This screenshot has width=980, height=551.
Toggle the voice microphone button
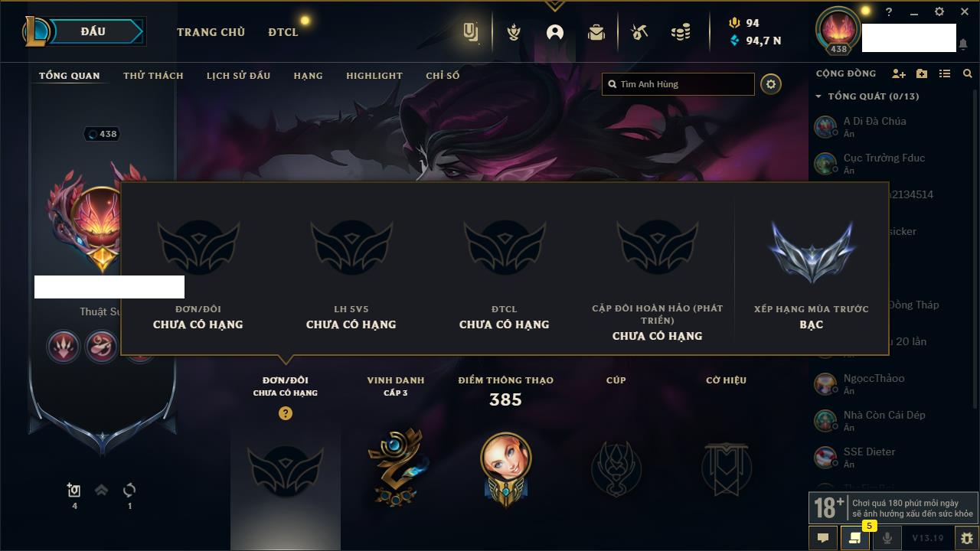pos(887,538)
